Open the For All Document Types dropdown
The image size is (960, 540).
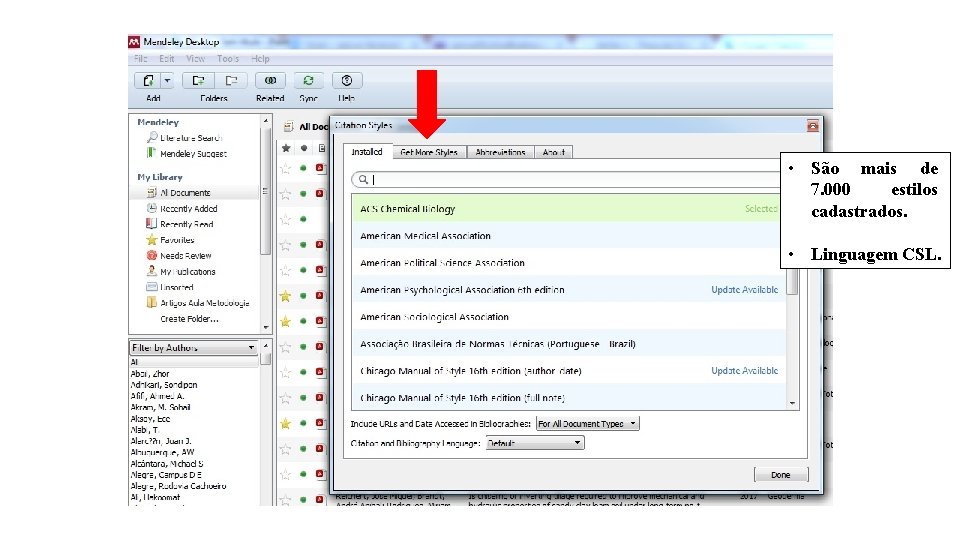[x=587, y=424]
